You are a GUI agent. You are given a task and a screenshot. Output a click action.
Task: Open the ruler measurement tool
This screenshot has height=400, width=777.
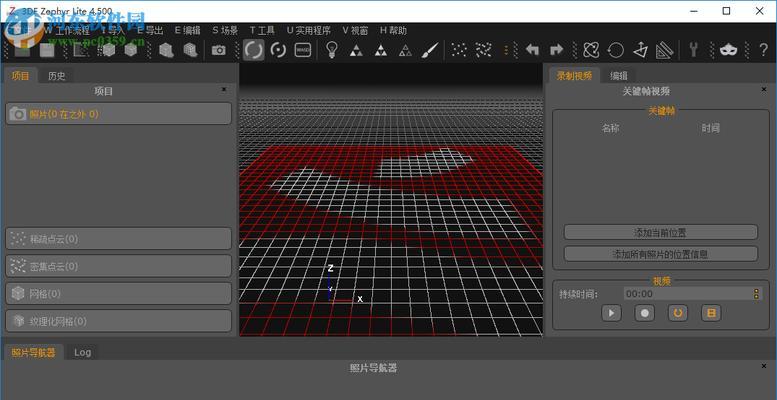664,50
